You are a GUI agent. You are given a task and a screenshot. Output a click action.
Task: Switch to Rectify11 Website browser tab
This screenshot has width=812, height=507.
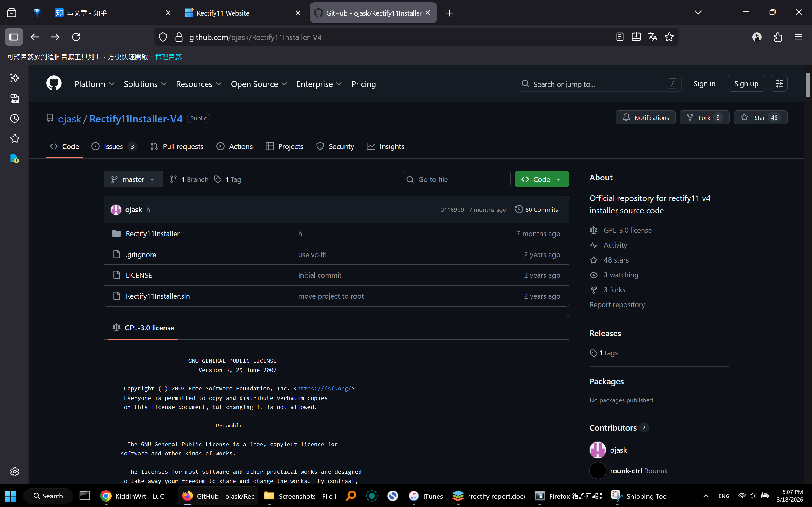point(242,13)
